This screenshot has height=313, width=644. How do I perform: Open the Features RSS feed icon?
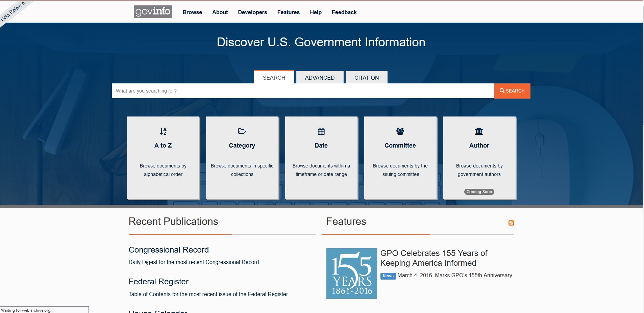tap(511, 223)
